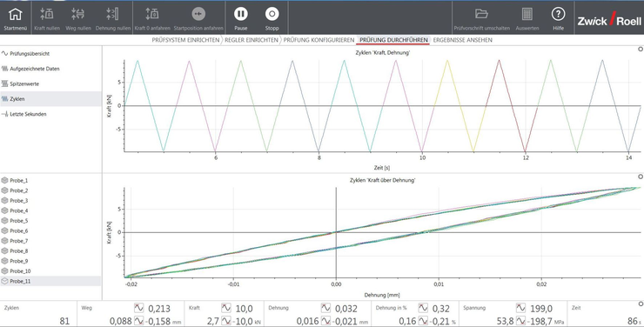
Task: Open Hilfe help icon
Action: 558,15
